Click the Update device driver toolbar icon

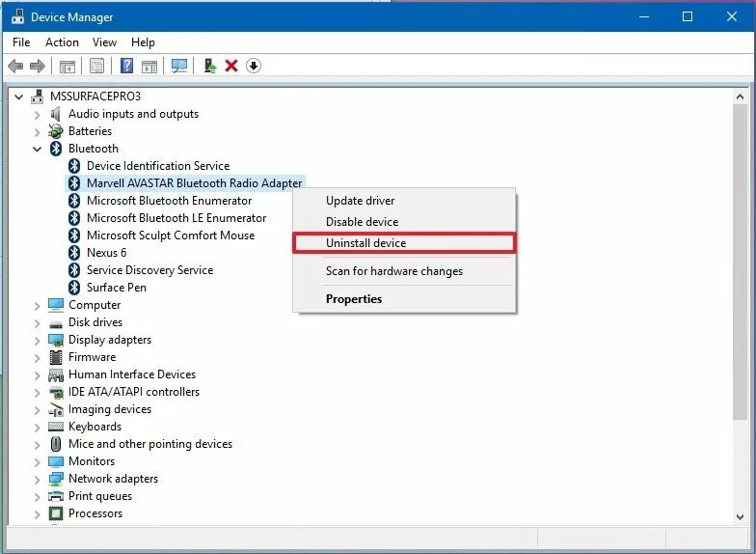210,66
